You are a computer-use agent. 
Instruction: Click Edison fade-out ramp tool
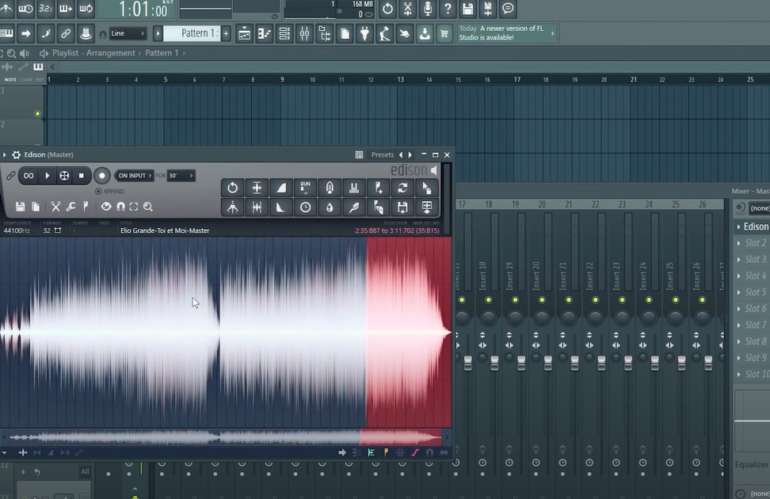click(281, 207)
